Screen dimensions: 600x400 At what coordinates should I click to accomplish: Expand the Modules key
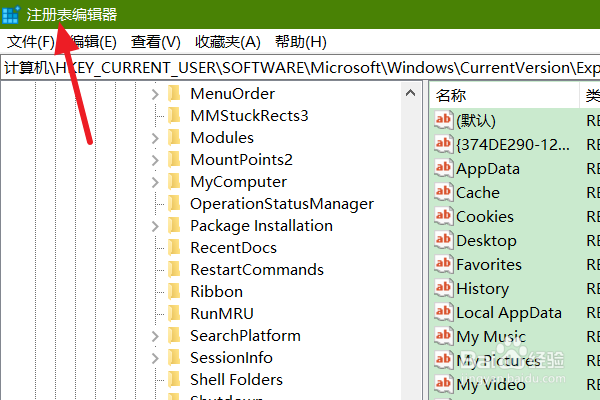click(155, 138)
